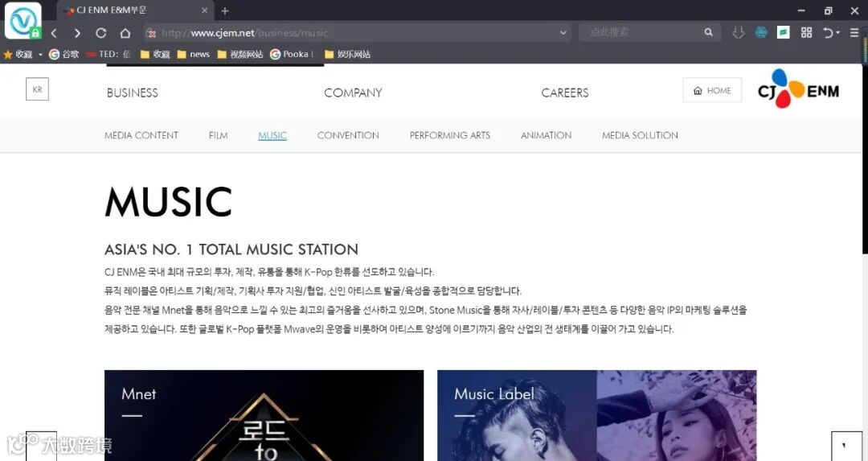Open the Music Label card thumbnail
Screen dimensions: 868x461
[596, 416]
